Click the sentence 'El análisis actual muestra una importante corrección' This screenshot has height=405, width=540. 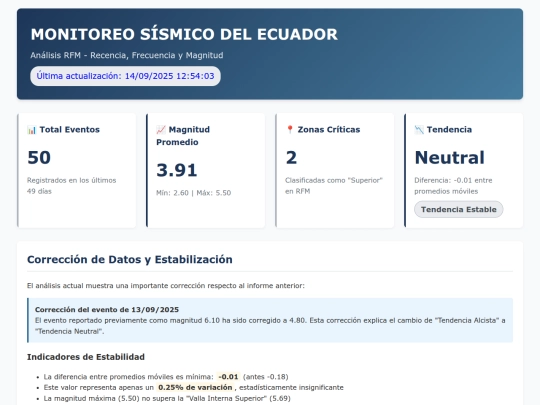coord(166,286)
